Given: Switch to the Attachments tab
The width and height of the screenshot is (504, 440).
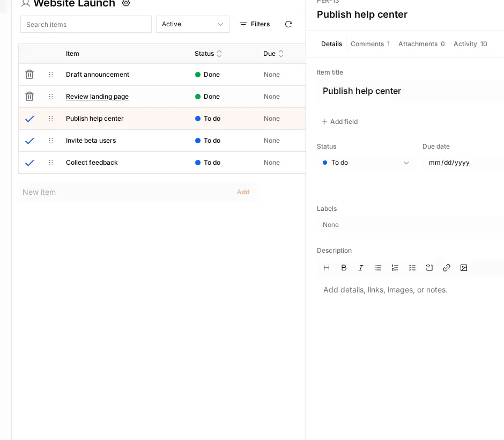Looking at the screenshot, I should click(421, 44).
